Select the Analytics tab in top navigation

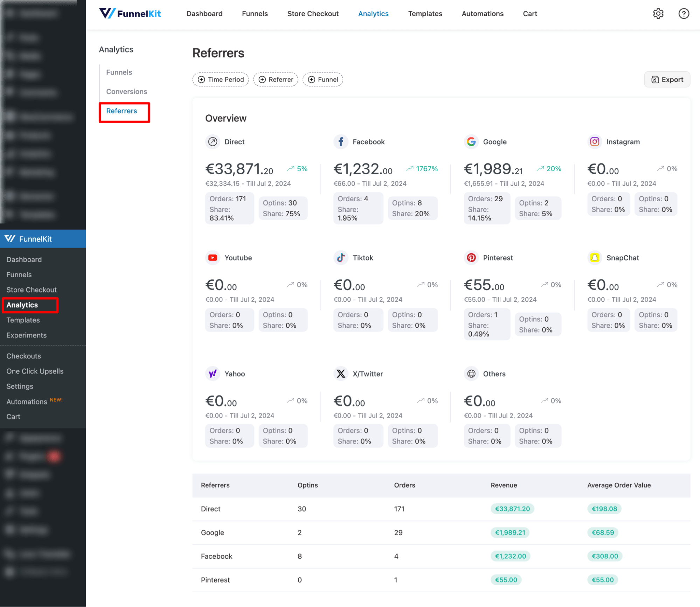click(373, 14)
